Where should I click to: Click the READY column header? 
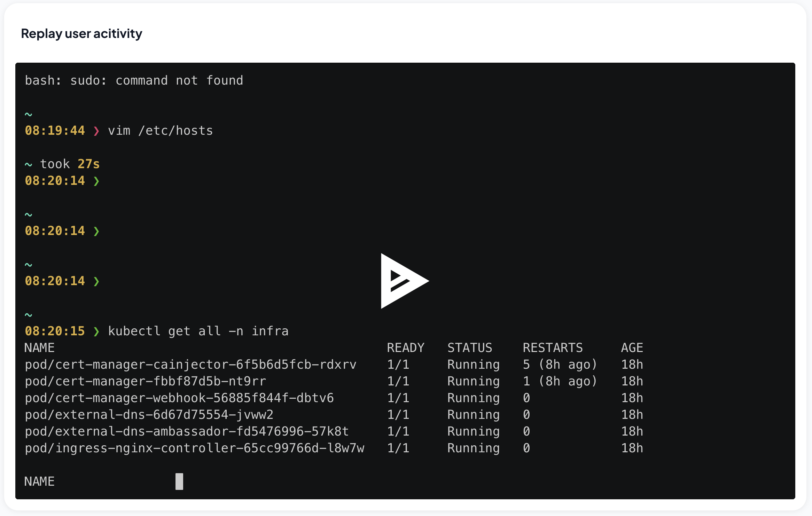pos(405,347)
